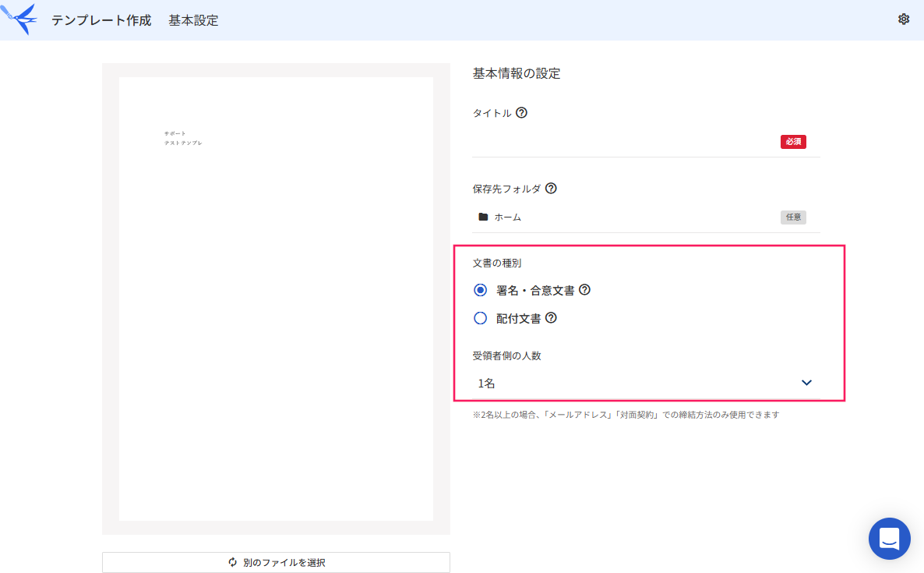Click 別のファイルを選択 button
924x573 pixels.
click(x=276, y=562)
